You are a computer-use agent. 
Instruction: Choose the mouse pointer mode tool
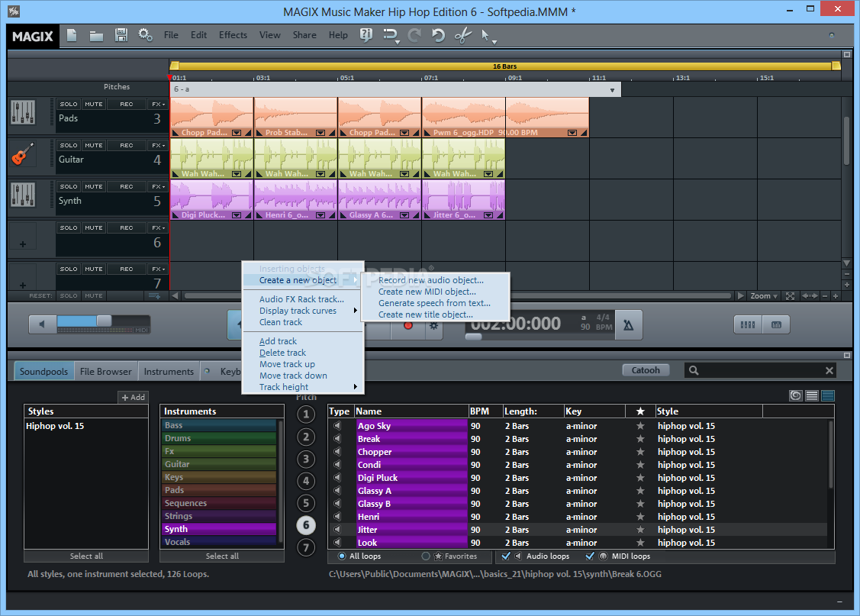[485, 35]
